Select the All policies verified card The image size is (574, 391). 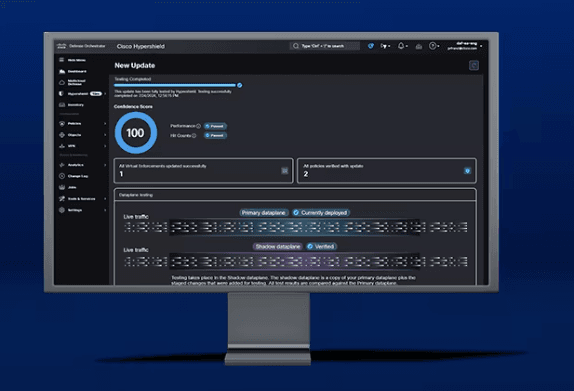click(387, 171)
